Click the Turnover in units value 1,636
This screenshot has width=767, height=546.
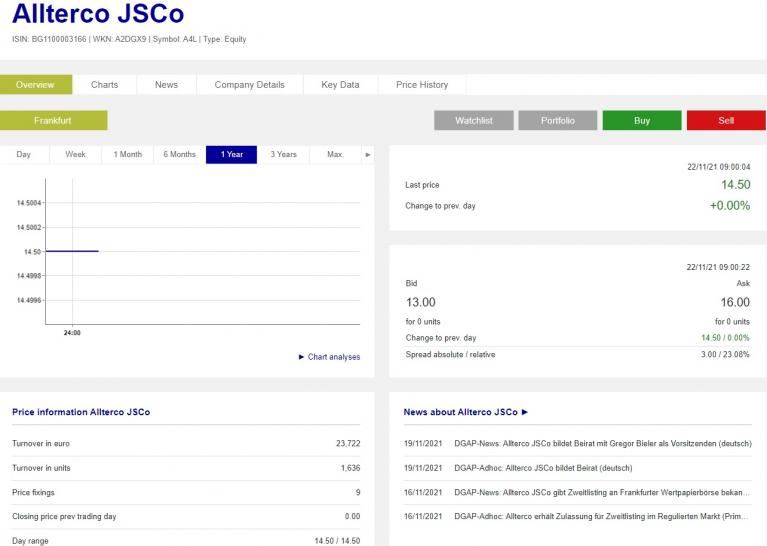click(351, 468)
